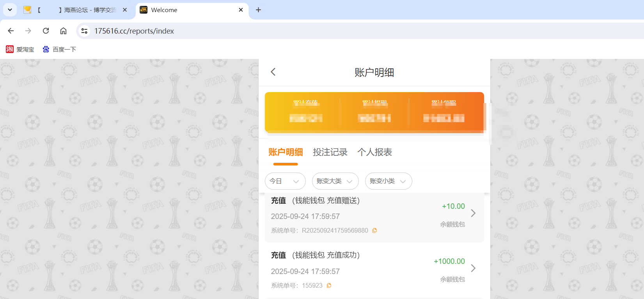The height and width of the screenshot is (299, 644).
Task: Click the 充值成功 record title
Action: (x=315, y=255)
